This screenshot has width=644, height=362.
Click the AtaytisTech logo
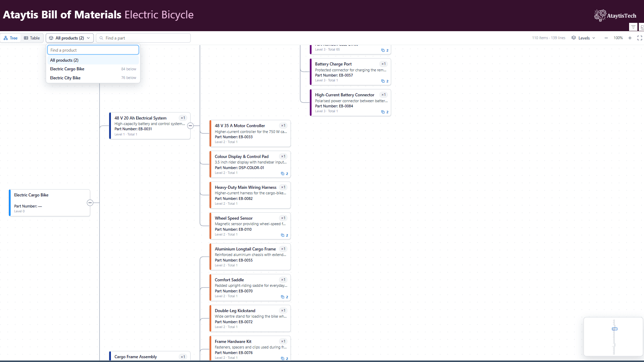click(x=615, y=16)
